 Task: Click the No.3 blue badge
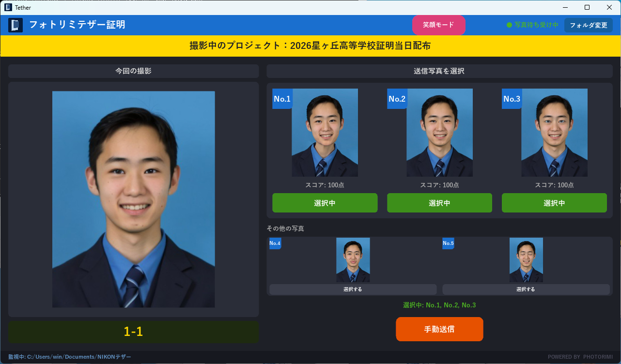[x=512, y=99]
